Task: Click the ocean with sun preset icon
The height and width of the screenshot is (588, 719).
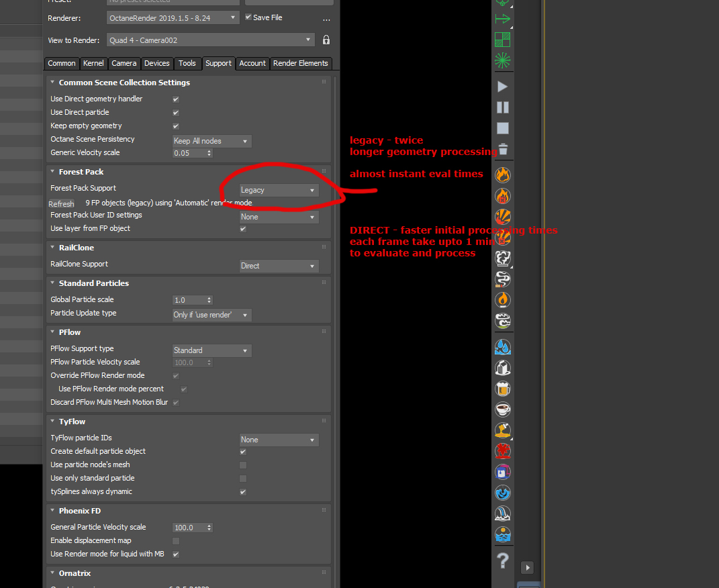Action: point(503,534)
